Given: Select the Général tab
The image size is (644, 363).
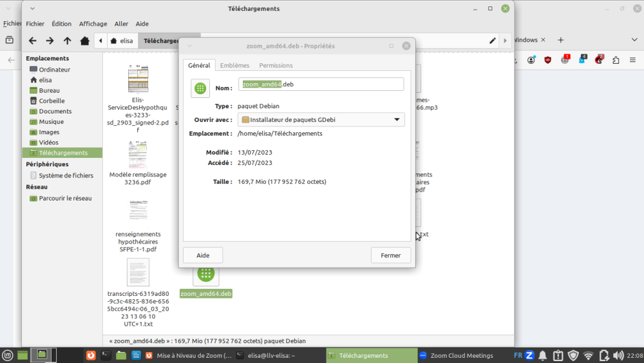Looking at the screenshot, I should tap(199, 65).
